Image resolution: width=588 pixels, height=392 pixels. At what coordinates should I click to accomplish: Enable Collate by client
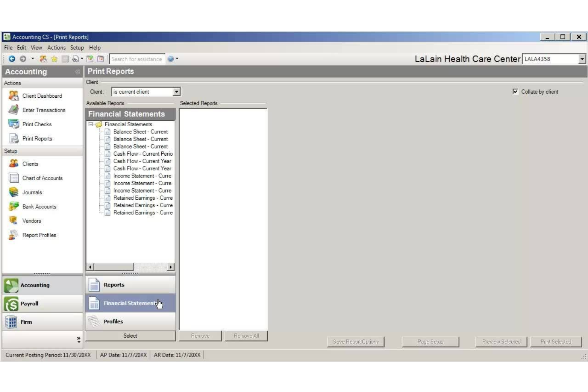click(x=515, y=91)
